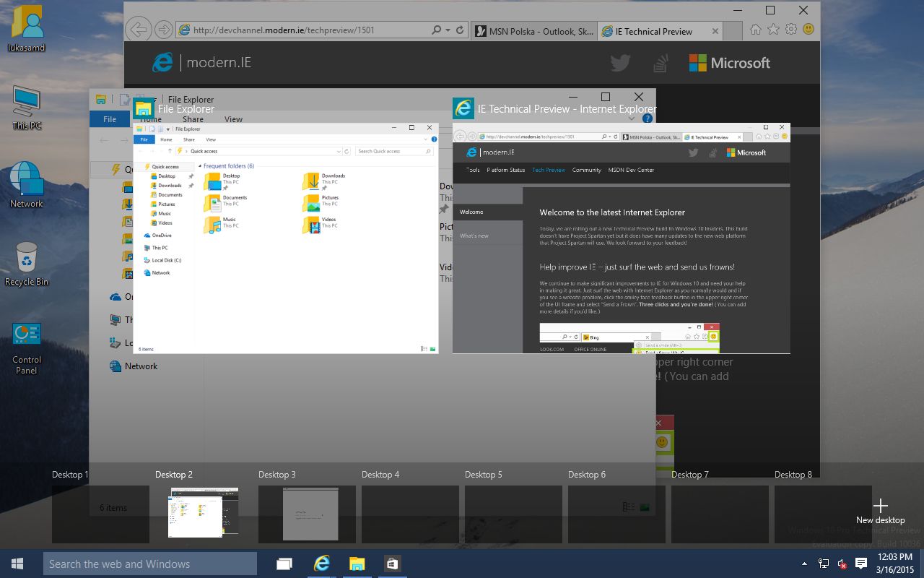Switch to Desktop 7
Viewport: 924px width, 578px height.
[x=720, y=514]
